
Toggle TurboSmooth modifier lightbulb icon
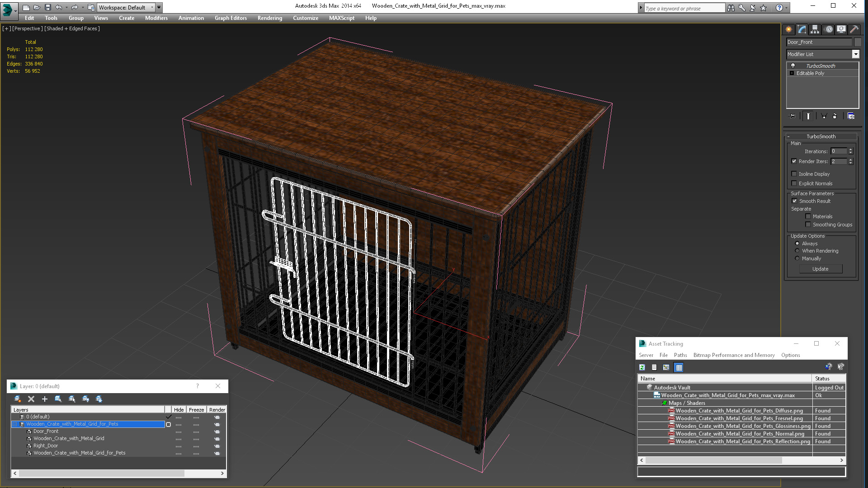tap(793, 66)
